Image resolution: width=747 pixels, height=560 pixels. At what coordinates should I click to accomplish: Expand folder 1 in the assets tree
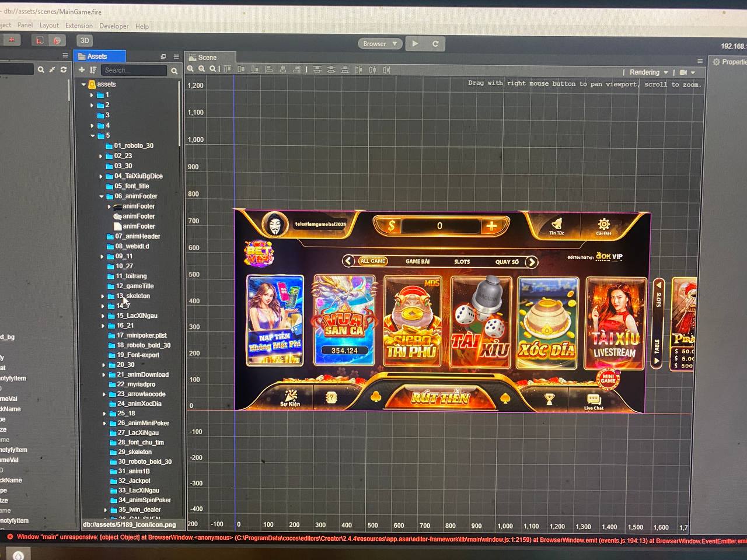point(92,95)
